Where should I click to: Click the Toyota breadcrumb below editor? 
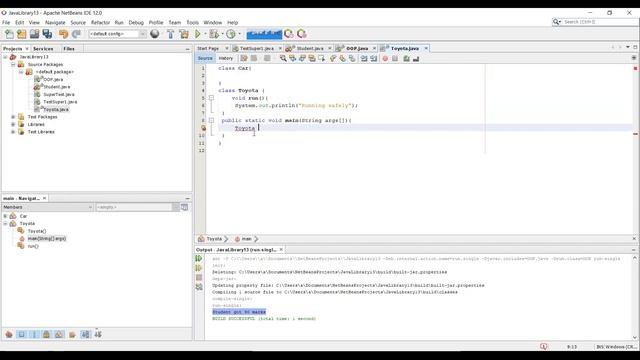click(214, 239)
